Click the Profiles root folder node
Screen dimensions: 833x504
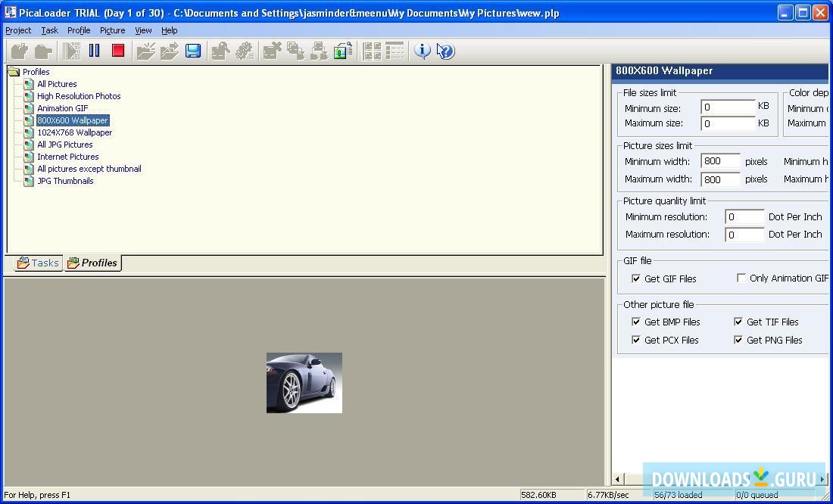(36, 72)
